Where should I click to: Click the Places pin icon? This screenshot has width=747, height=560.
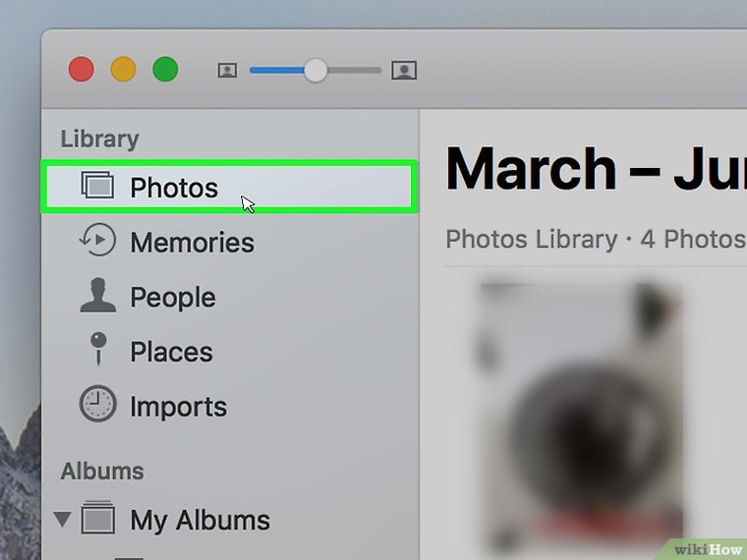[97, 351]
